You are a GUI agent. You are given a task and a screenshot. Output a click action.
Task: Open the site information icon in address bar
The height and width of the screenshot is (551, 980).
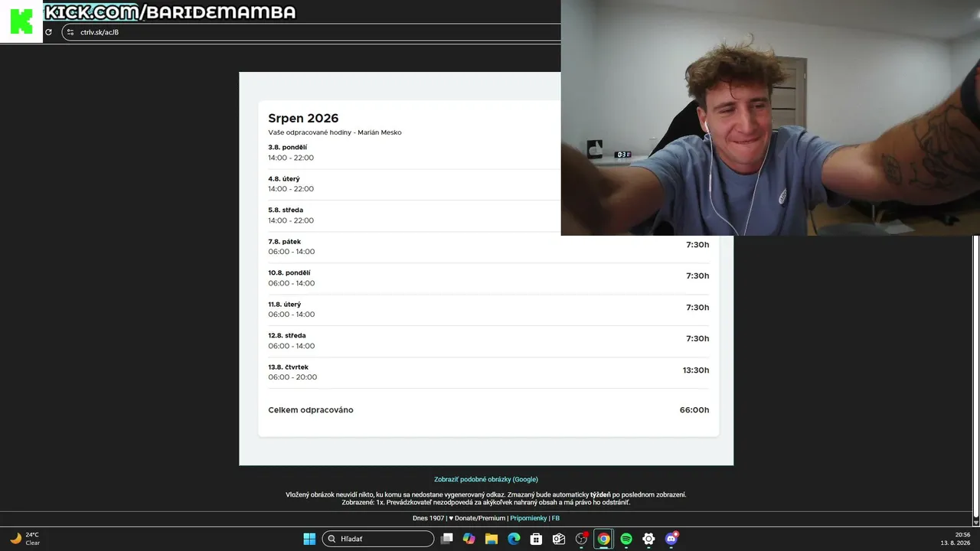(x=70, y=32)
